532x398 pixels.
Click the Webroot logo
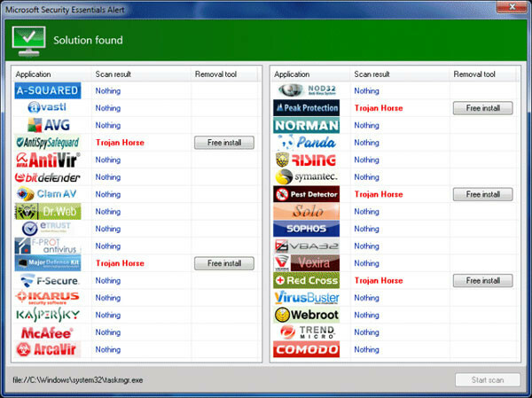pos(307,315)
